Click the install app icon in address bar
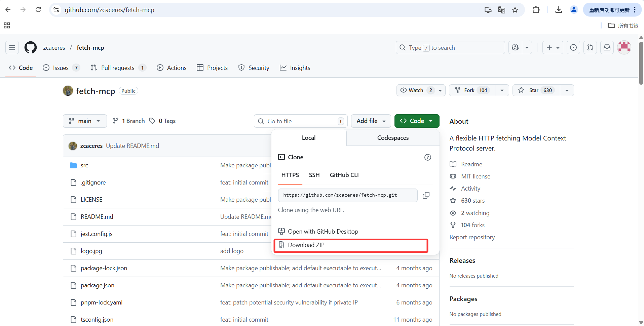Image resolution: width=644 pixels, height=326 pixels. click(488, 10)
